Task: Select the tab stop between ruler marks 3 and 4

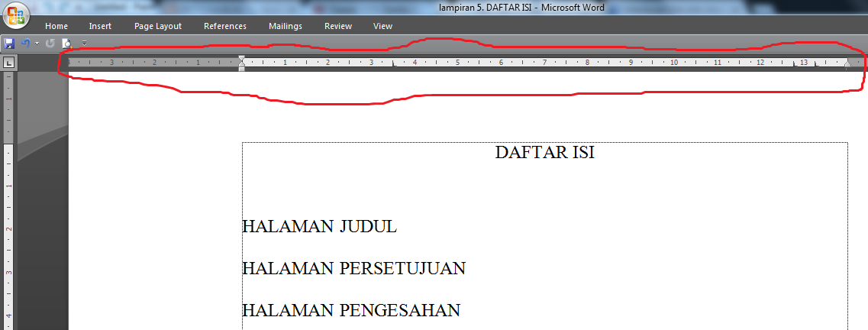Action: pos(394,64)
